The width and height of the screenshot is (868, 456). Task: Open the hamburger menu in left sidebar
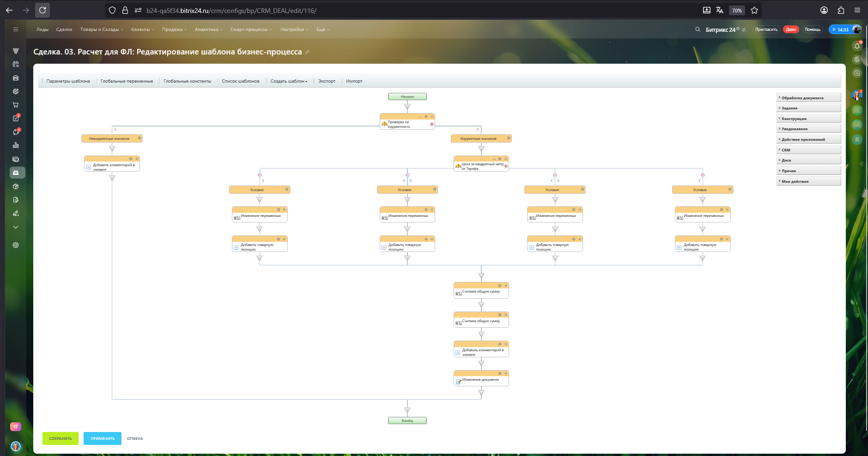coord(16,30)
